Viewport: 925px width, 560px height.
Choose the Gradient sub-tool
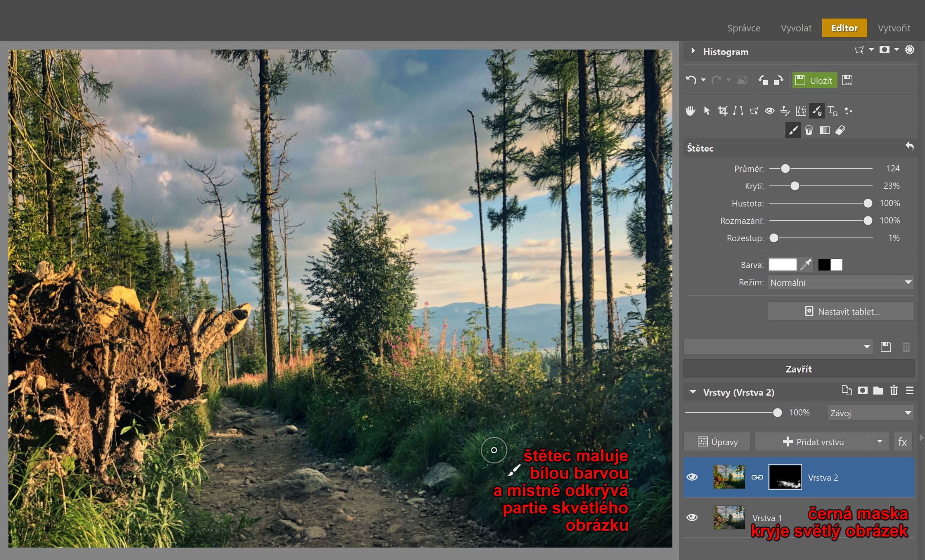pyautogui.click(x=824, y=131)
